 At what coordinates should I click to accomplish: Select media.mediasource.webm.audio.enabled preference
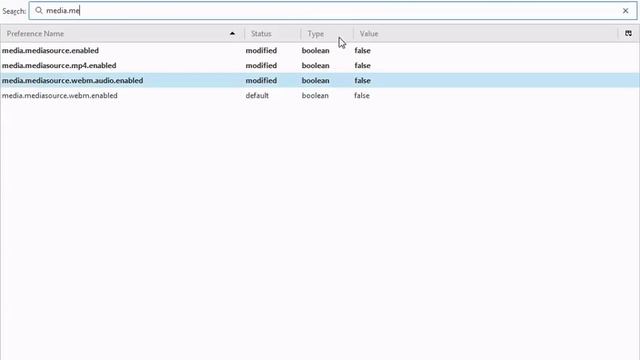[x=72, y=81]
